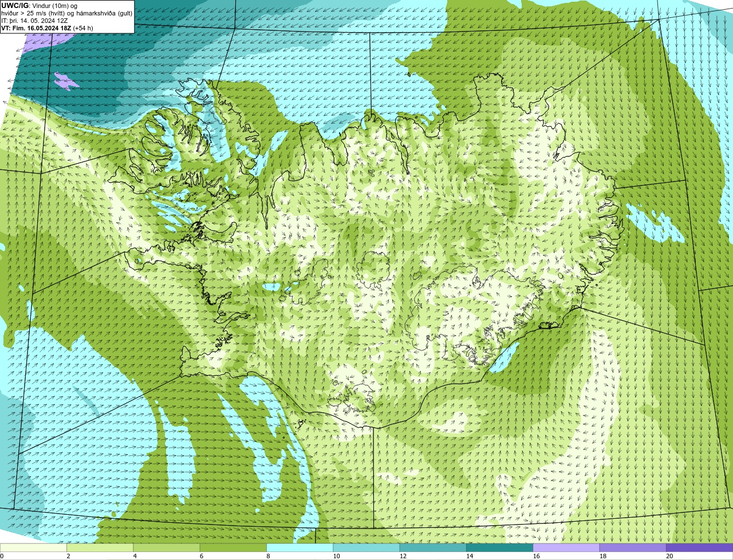The width and height of the screenshot is (733, 560).
Task: Click the green 6–8 m/s legend swatch
Action: point(234,548)
